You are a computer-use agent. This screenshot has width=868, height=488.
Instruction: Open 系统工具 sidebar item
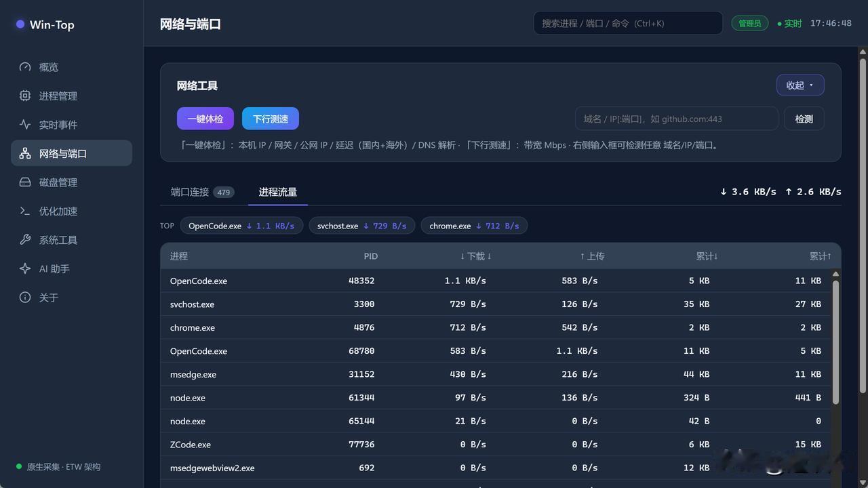pyautogui.click(x=71, y=240)
